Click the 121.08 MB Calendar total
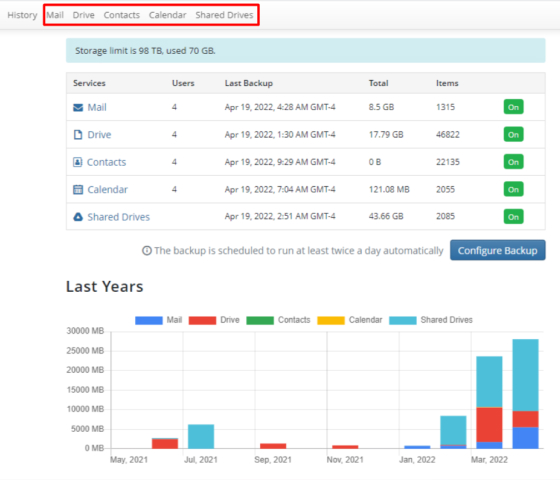 pyautogui.click(x=389, y=189)
